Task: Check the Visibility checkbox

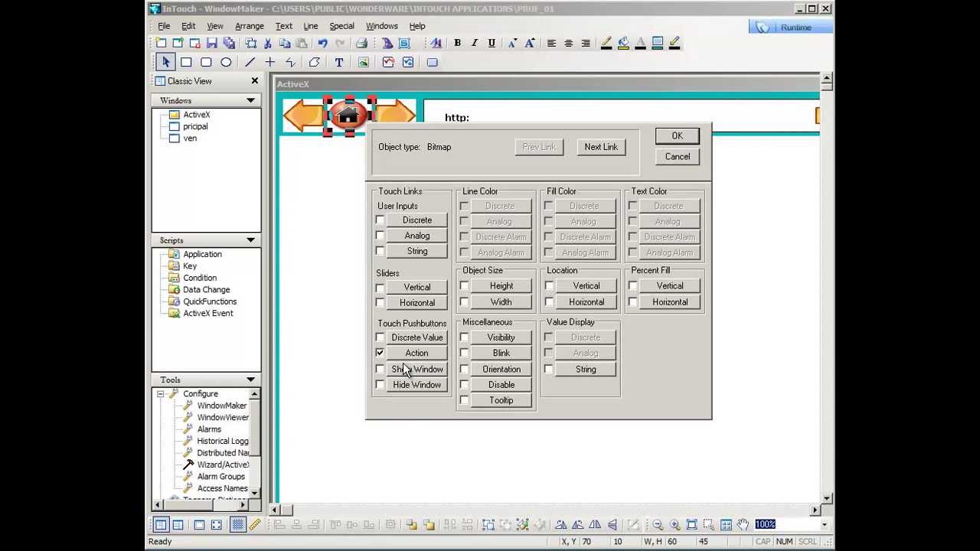Action: [x=464, y=337]
